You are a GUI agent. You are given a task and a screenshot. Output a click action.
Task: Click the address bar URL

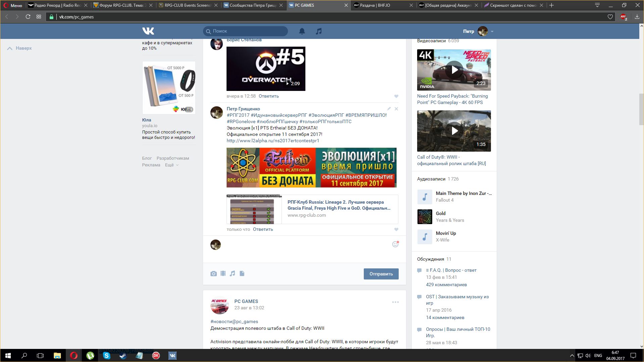(77, 17)
